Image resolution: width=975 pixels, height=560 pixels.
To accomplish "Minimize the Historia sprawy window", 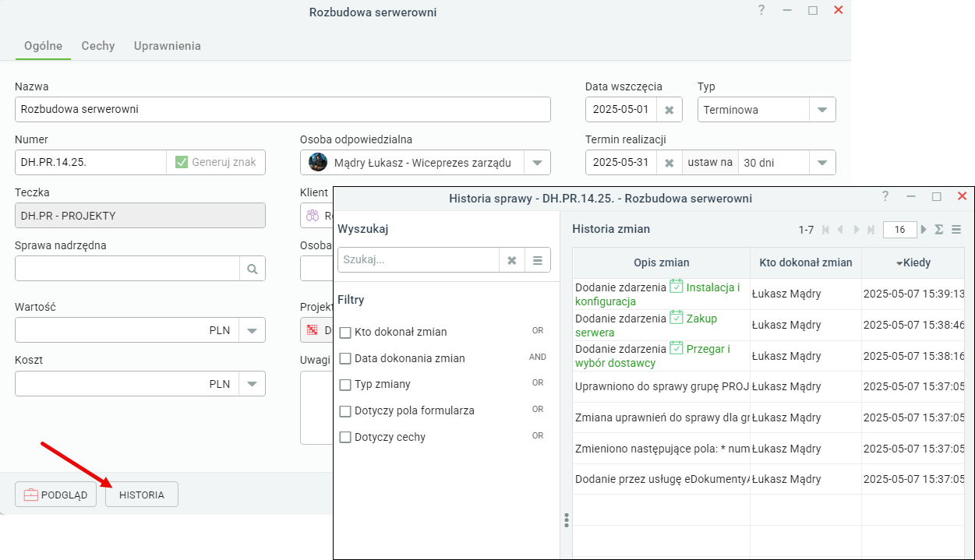I will point(911,196).
